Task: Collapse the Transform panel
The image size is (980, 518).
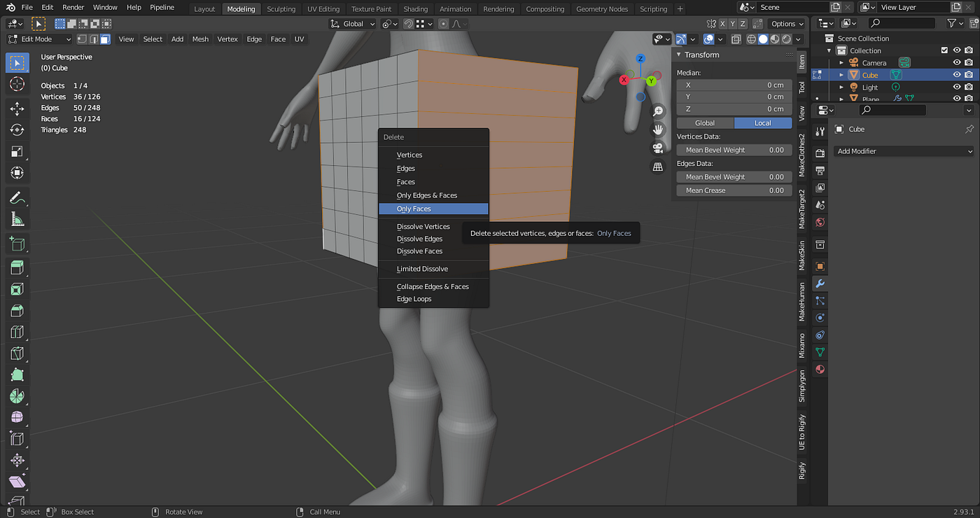Action: [x=679, y=55]
